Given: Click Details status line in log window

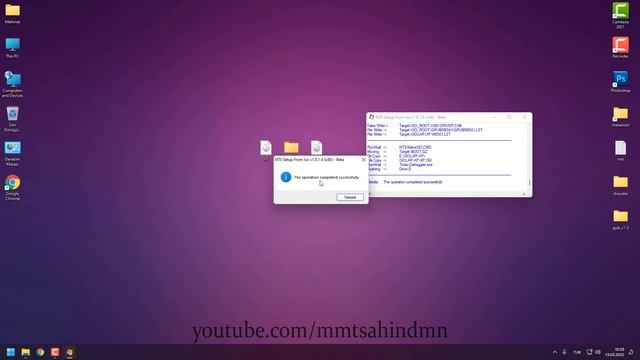Looking at the screenshot, I should coord(405,182).
